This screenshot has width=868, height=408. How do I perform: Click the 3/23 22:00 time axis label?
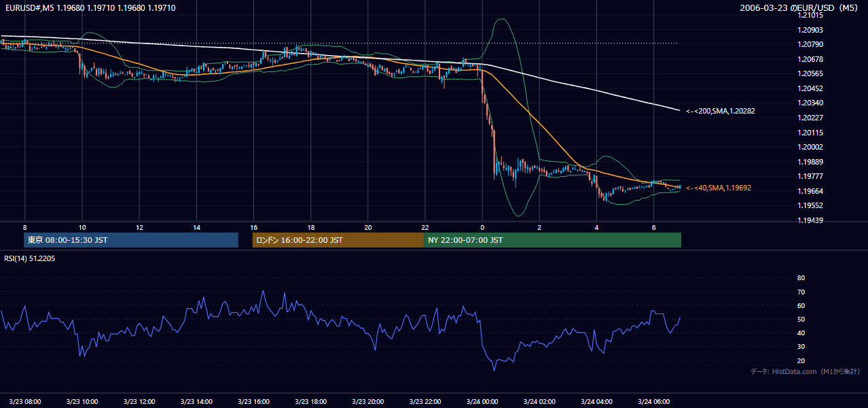[425, 401]
